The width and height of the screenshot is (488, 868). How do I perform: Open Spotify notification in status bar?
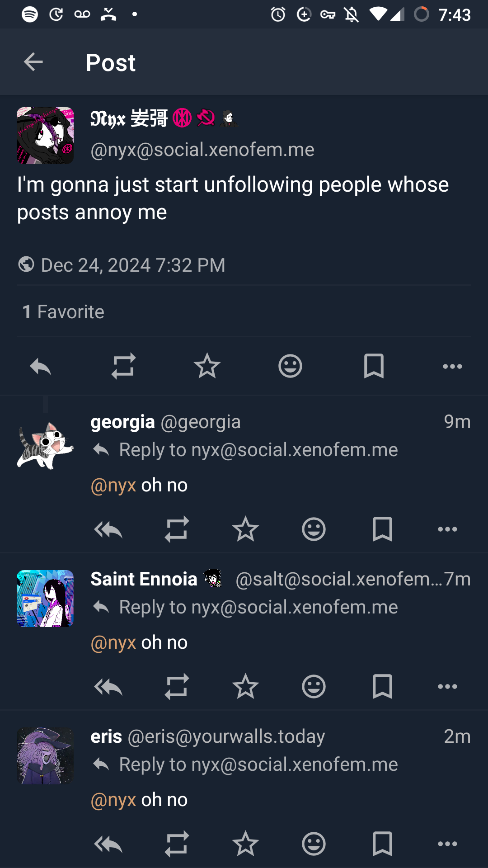pyautogui.click(x=30, y=14)
